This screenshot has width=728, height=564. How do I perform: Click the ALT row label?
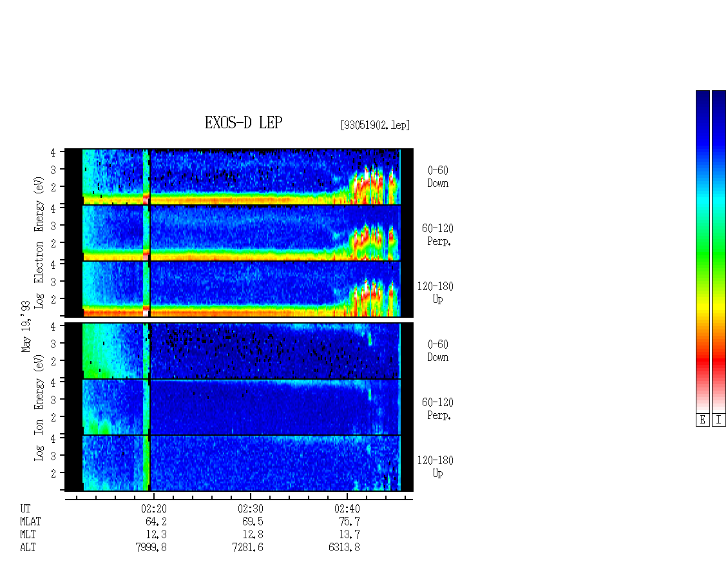click(x=28, y=548)
